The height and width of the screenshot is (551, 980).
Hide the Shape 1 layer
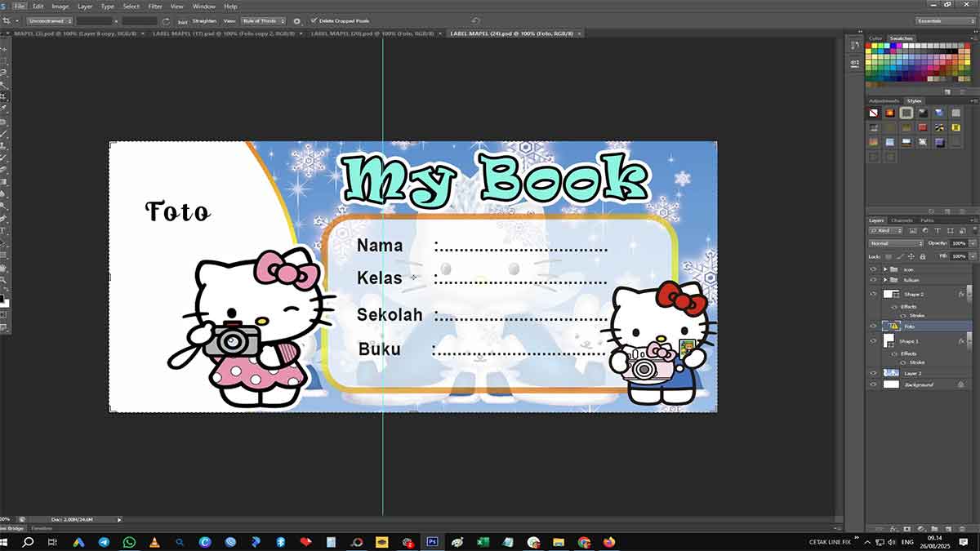point(873,341)
